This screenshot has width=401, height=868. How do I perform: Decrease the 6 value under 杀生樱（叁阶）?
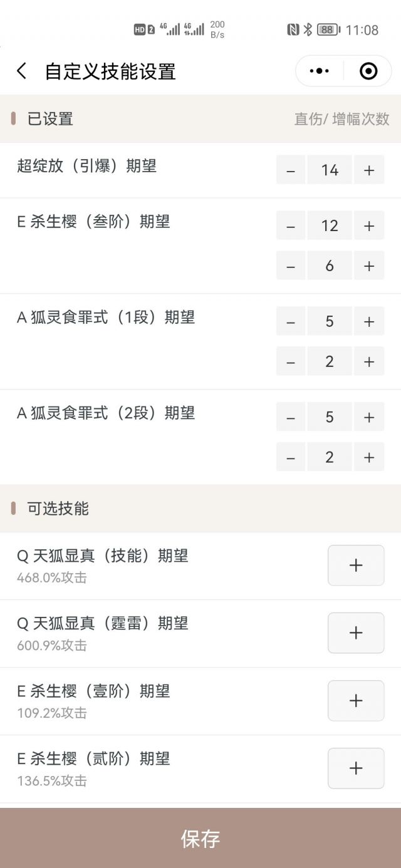pyautogui.click(x=291, y=266)
